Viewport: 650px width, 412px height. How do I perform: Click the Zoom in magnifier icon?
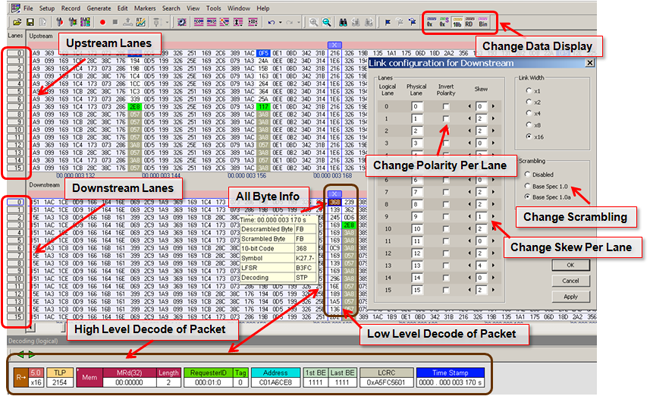[314, 22]
